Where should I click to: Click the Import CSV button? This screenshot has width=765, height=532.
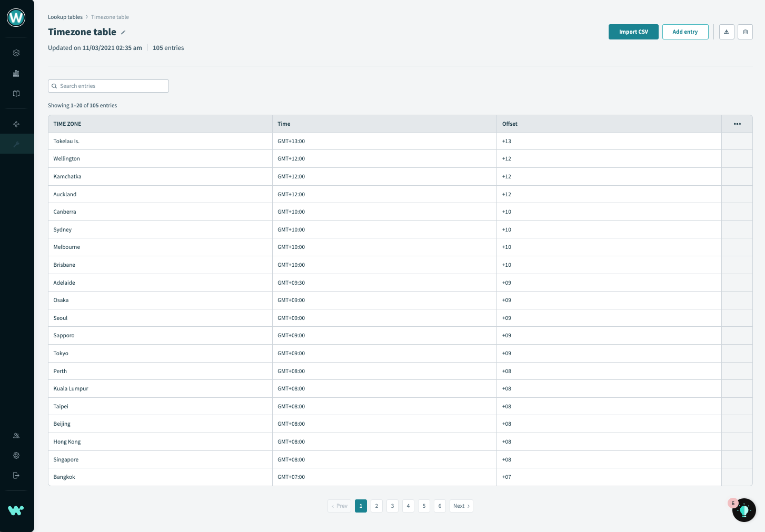pyautogui.click(x=633, y=32)
